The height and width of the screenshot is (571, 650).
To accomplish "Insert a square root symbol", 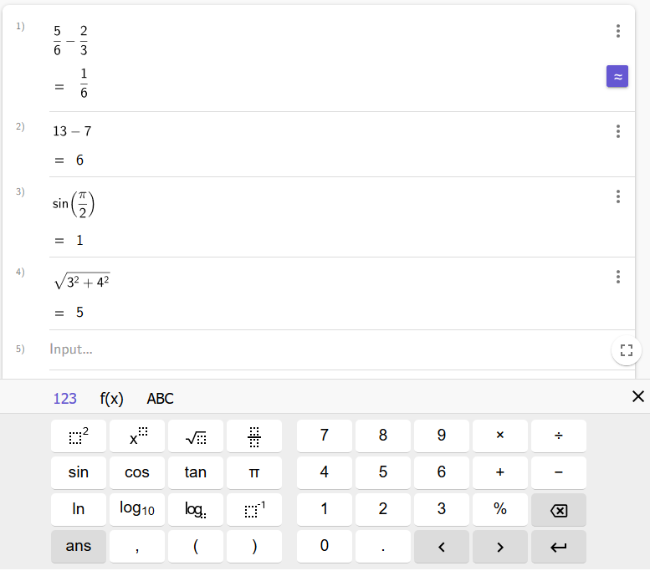I will [196, 436].
